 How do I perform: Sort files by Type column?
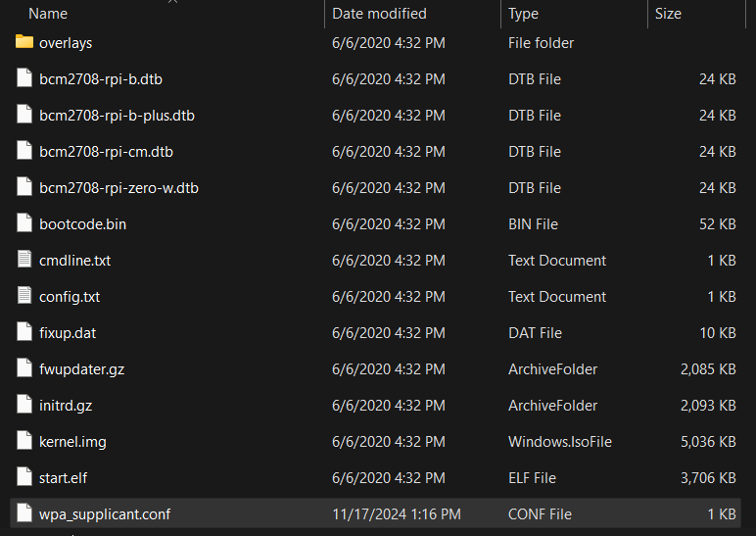point(523,14)
